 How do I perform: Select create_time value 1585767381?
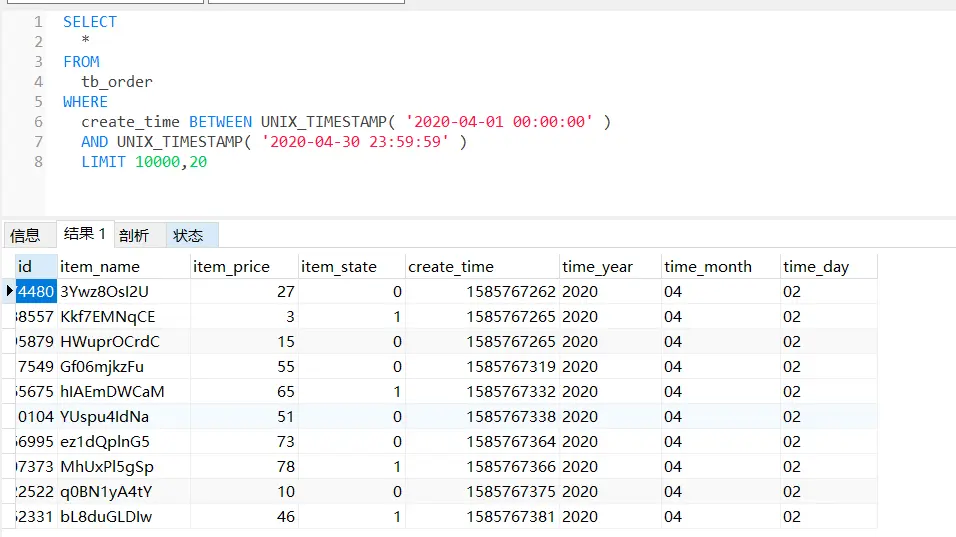(x=482, y=517)
